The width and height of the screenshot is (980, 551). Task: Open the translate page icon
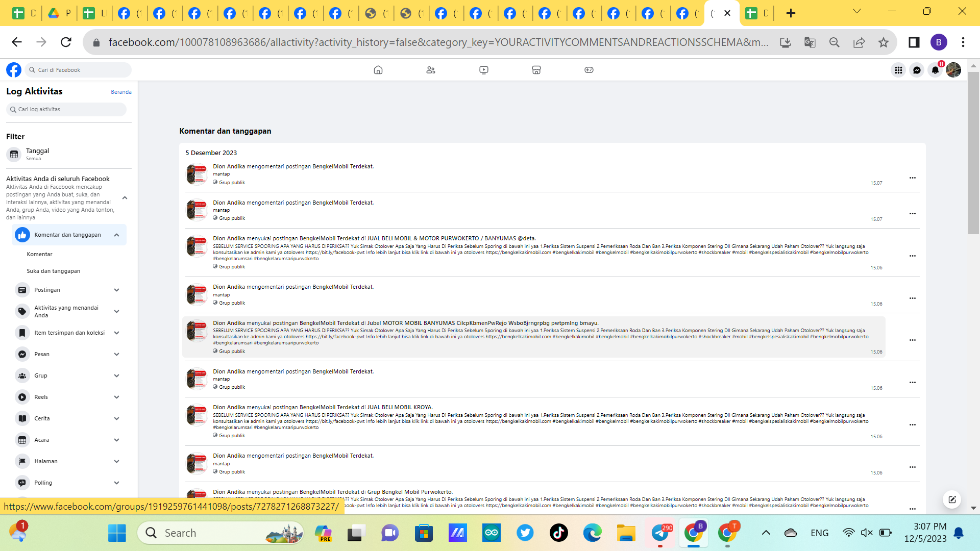click(x=810, y=42)
